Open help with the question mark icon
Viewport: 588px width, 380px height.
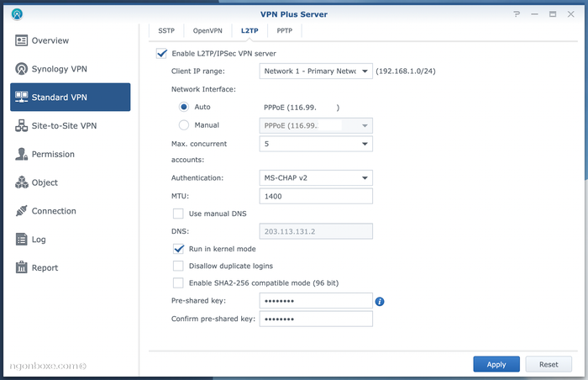coord(517,14)
